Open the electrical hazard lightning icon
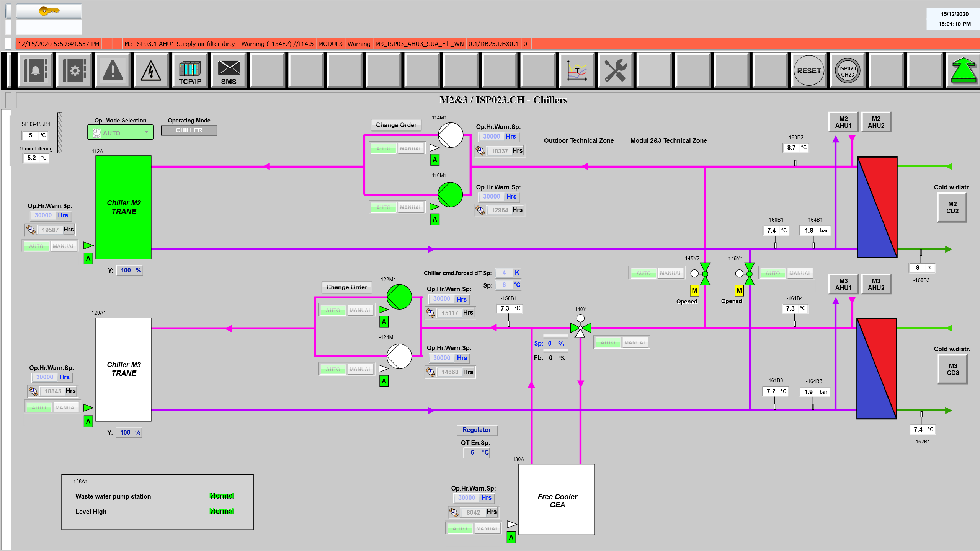This screenshot has height=551, width=980. pyautogui.click(x=151, y=71)
